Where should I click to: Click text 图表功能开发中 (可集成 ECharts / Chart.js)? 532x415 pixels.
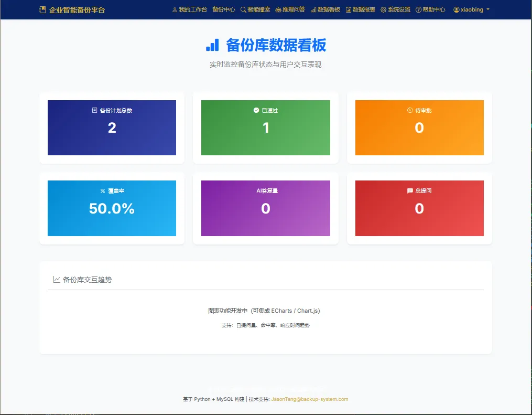click(x=264, y=311)
